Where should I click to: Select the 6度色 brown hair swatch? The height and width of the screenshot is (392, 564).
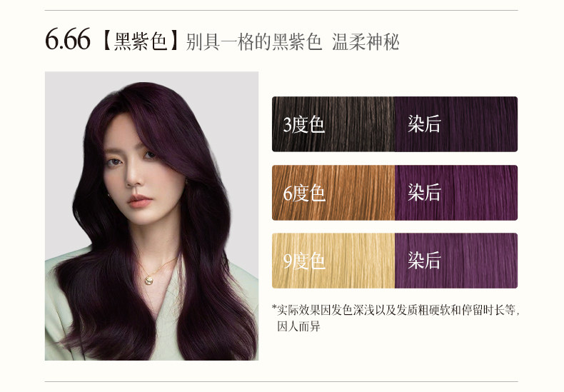tap(333, 193)
